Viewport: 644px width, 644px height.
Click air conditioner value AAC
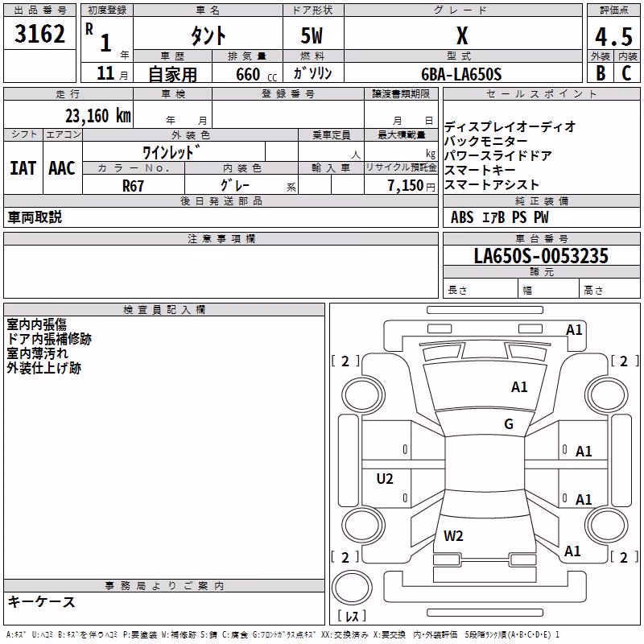point(62,168)
